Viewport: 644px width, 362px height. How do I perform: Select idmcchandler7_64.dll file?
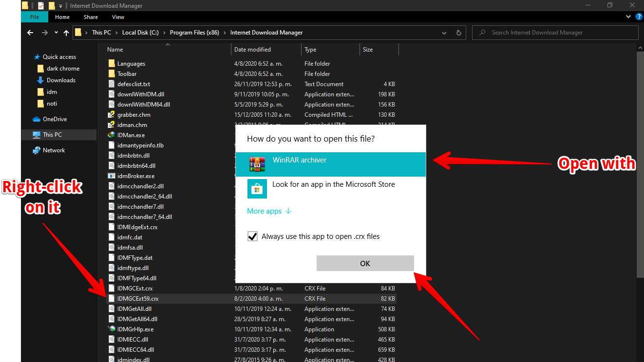144,217
